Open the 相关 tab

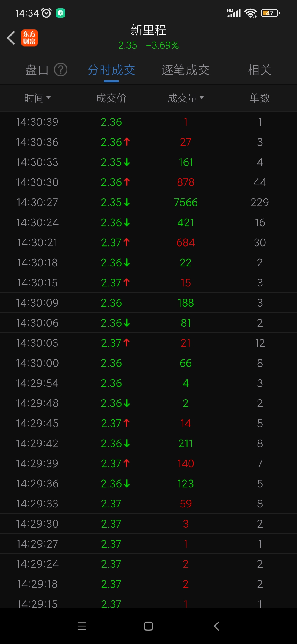(260, 70)
